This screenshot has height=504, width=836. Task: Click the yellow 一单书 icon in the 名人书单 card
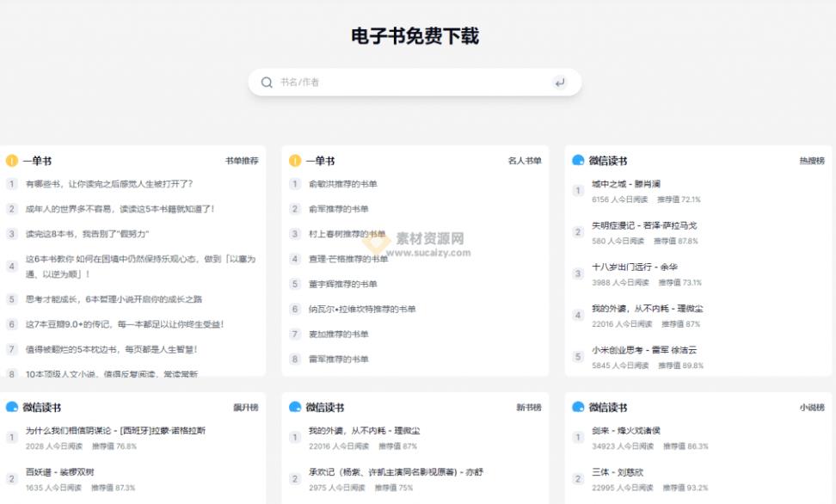pos(295,161)
